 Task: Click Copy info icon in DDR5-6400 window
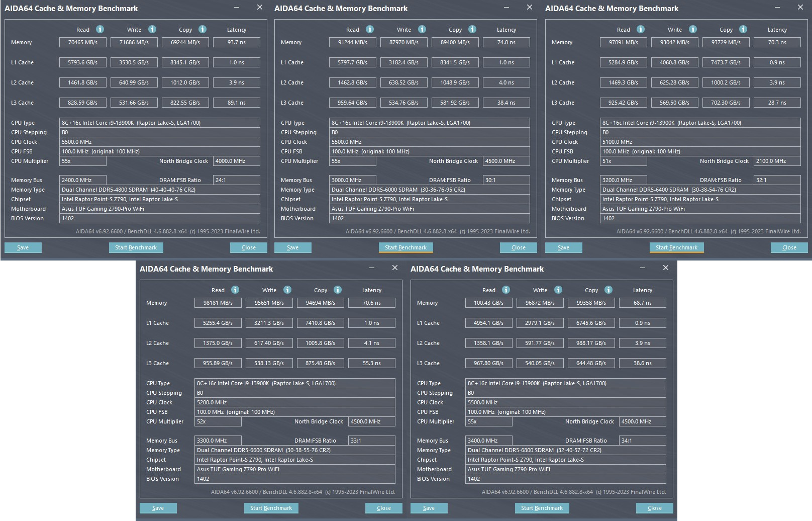tap(743, 29)
